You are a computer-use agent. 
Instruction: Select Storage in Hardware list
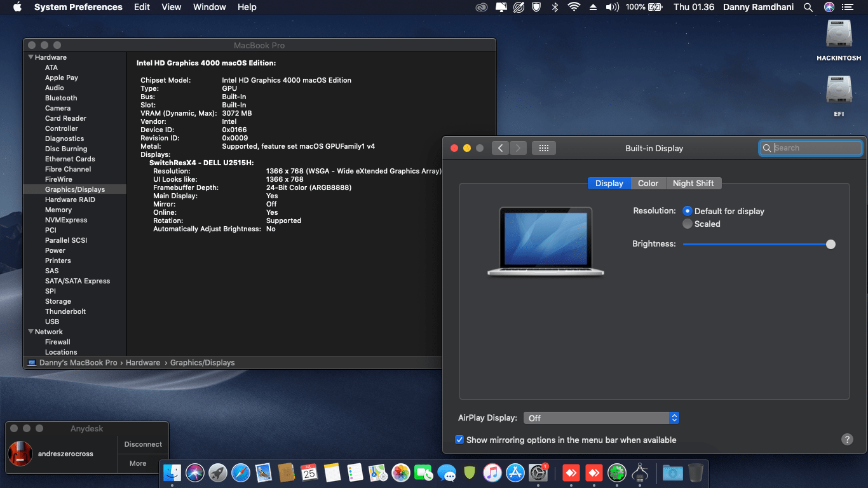click(x=58, y=301)
